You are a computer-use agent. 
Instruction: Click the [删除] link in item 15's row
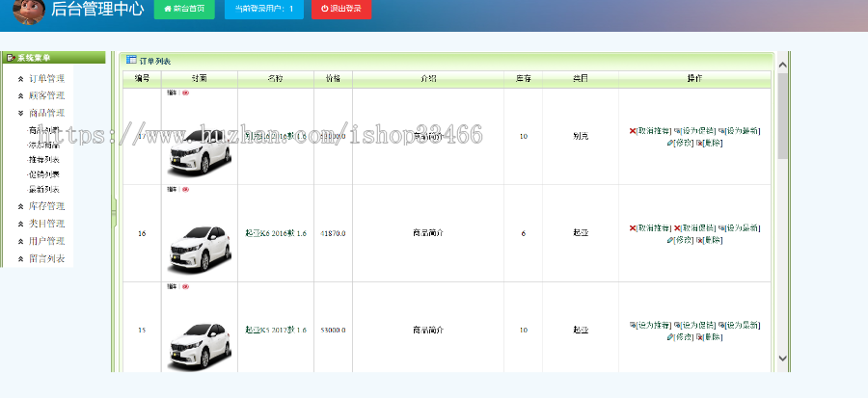pyautogui.click(x=712, y=336)
